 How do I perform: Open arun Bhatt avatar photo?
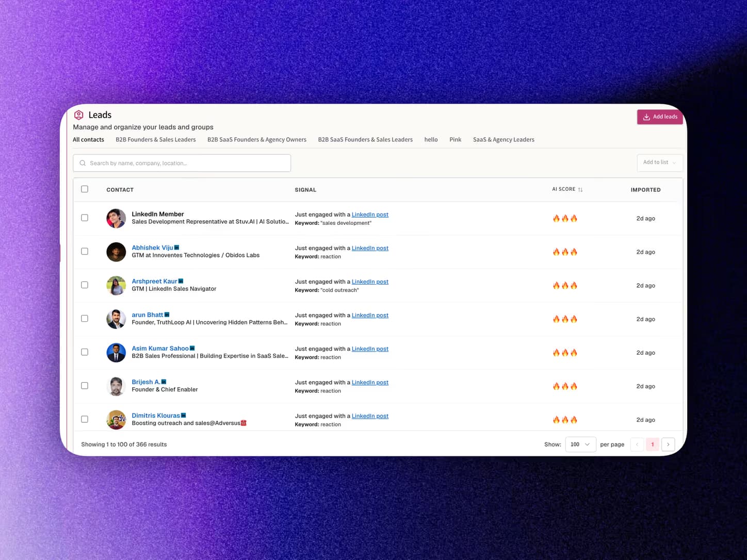(x=116, y=319)
